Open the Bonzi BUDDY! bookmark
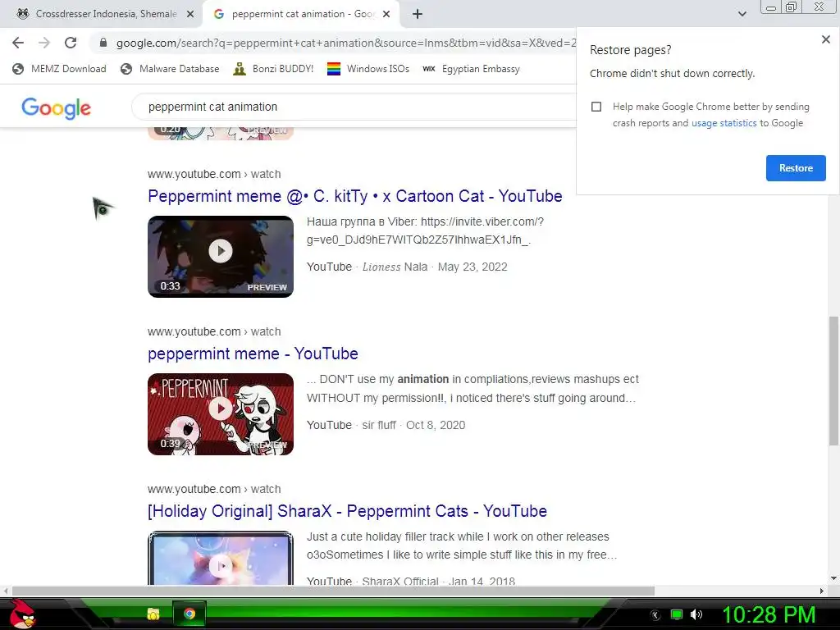The height and width of the screenshot is (630, 840). [x=274, y=69]
